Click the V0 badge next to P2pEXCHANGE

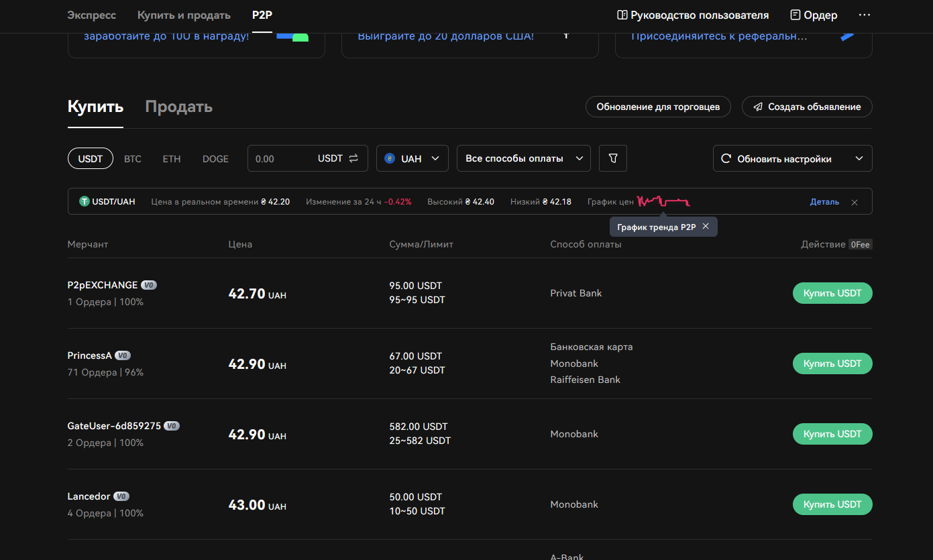[x=149, y=285]
